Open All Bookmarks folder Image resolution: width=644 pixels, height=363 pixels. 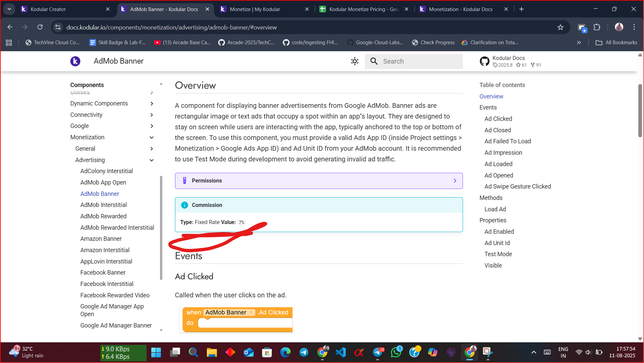tap(616, 43)
